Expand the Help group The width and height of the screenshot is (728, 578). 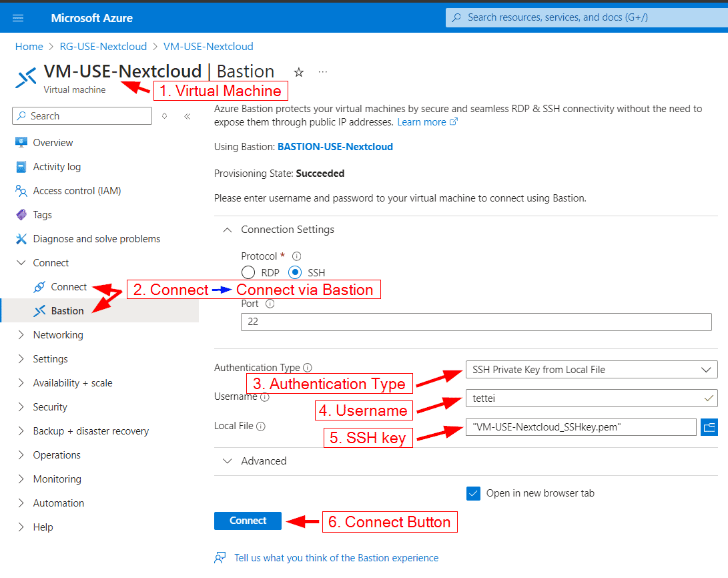(21, 527)
